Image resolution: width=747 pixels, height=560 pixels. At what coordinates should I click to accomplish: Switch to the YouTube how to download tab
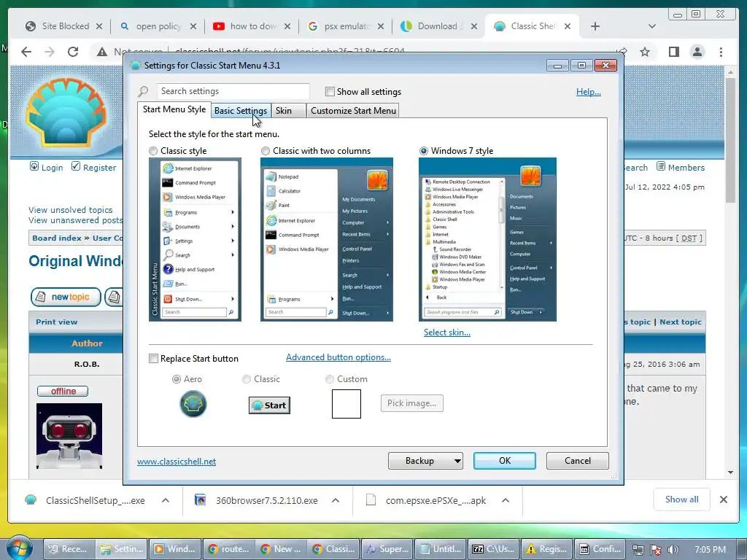click(x=252, y=26)
